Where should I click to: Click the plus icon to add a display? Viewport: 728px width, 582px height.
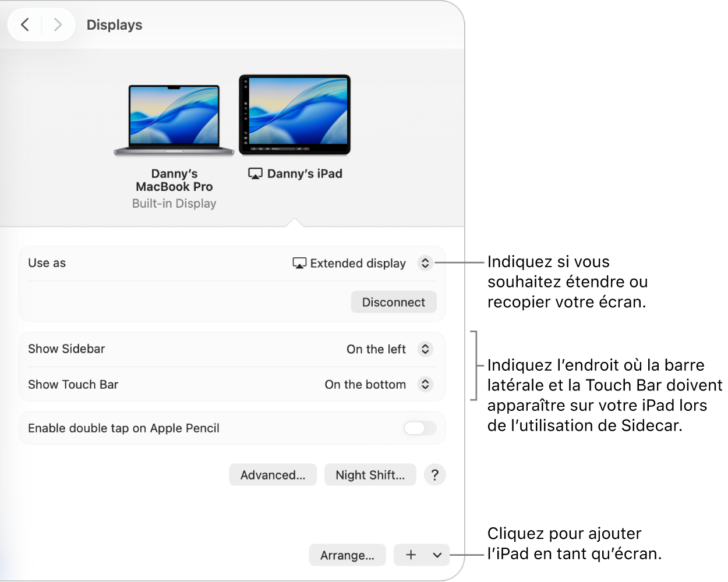411,555
